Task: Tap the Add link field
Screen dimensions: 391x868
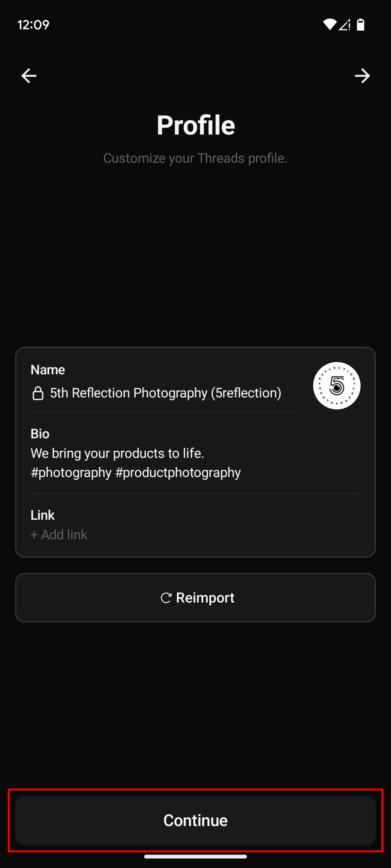Action: [x=59, y=535]
